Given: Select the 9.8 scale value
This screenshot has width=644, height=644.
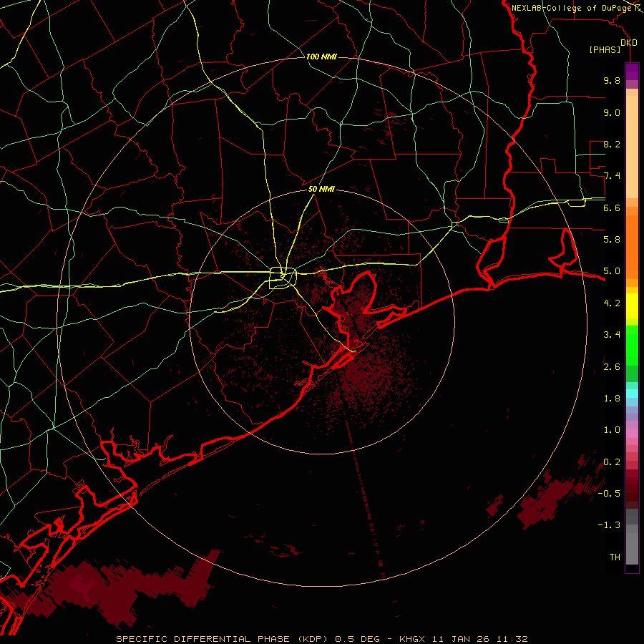Looking at the screenshot, I should click(612, 80).
